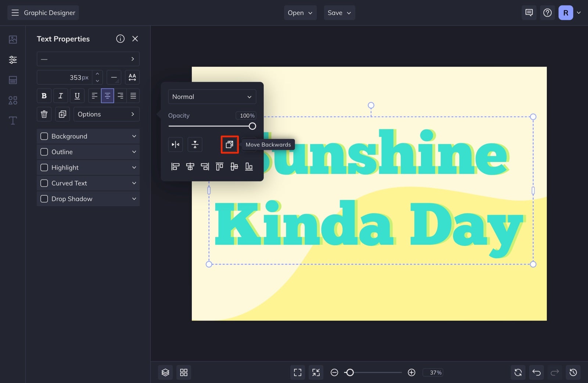Delete the text element via trash icon
The height and width of the screenshot is (383, 588).
click(x=44, y=114)
